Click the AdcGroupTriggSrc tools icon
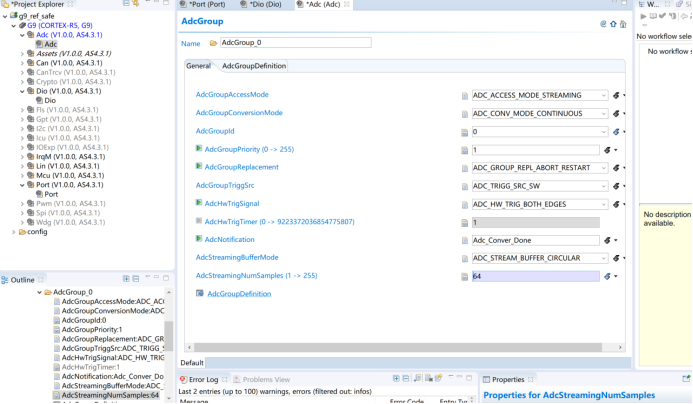The height and width of the screenshot is (404, 693). tap(616, 186)
